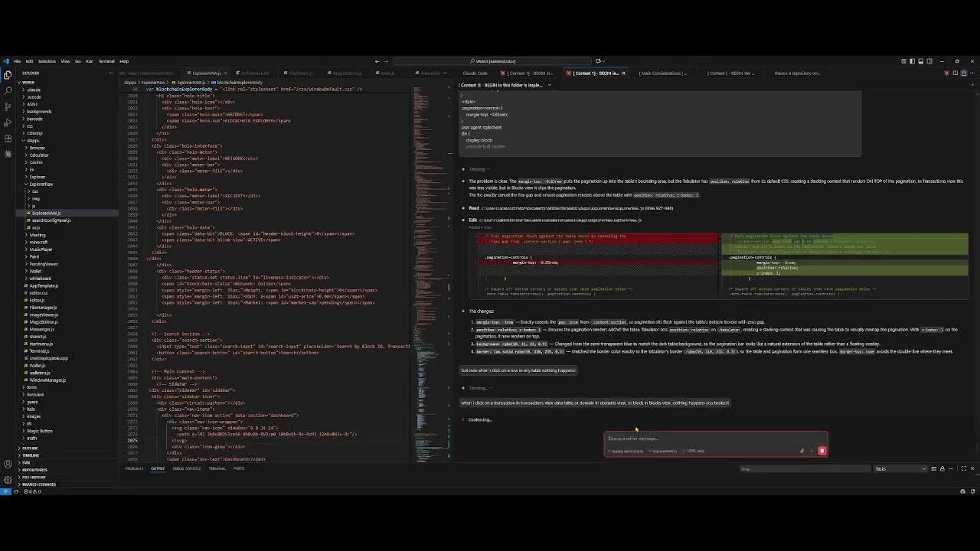This screenshot has width=980, height=551.
Task: Open the Copilot chat icon in title bar
Action: (599, 61)
